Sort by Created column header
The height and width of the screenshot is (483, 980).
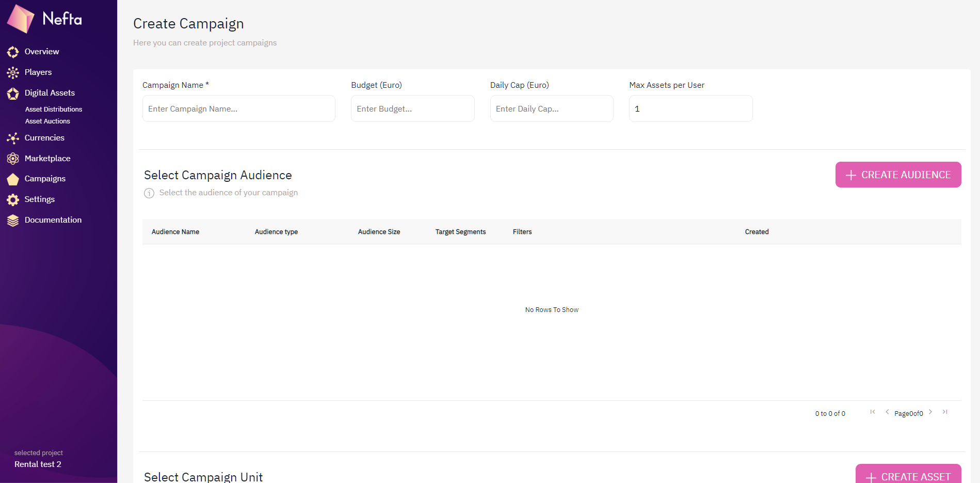tap(757, 232)
